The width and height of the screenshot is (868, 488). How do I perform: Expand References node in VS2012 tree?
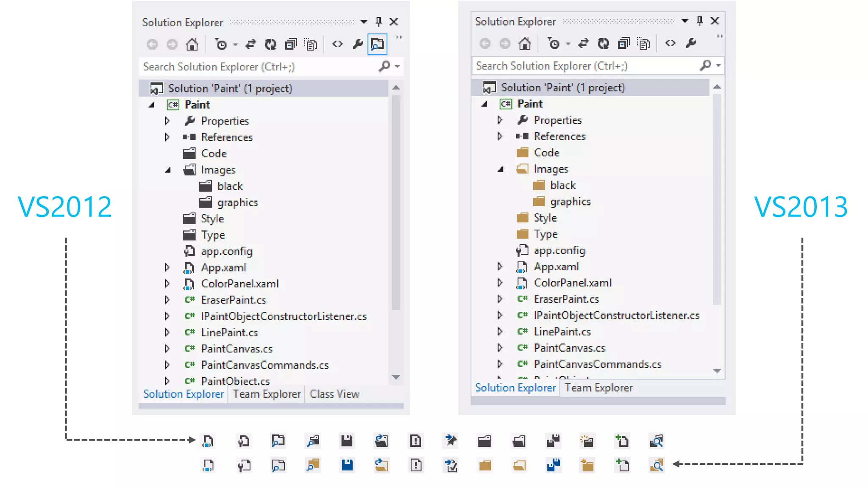click(x=167, y=137)
